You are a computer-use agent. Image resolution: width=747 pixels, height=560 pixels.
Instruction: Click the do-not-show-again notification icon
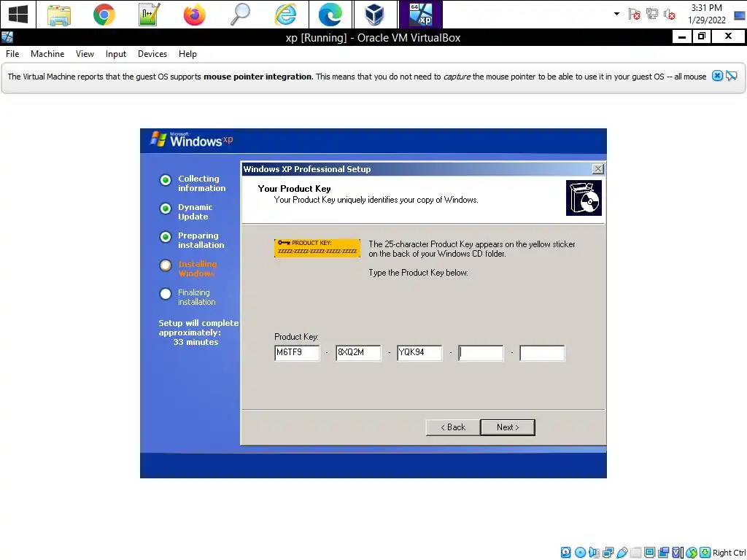point(732,76)
